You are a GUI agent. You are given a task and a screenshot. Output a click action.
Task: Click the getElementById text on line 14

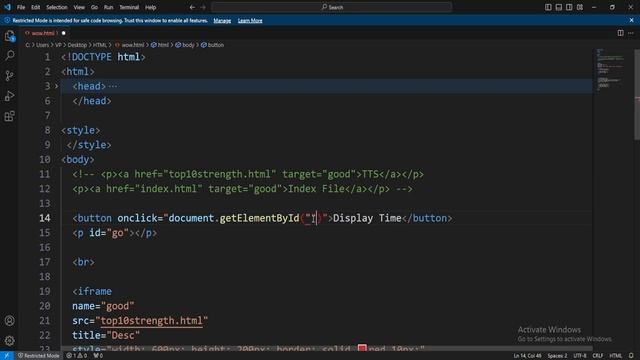point(259,218)
